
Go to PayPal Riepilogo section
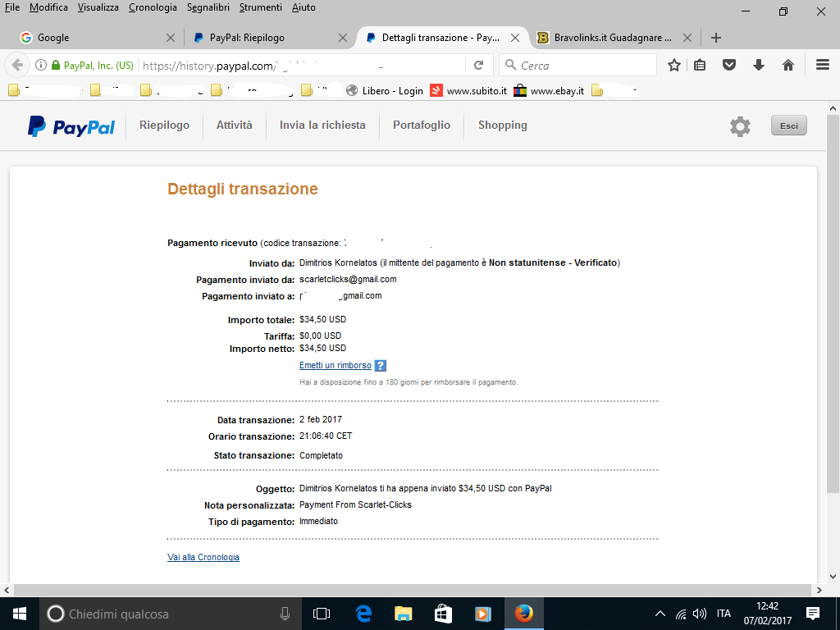(164, 125)
